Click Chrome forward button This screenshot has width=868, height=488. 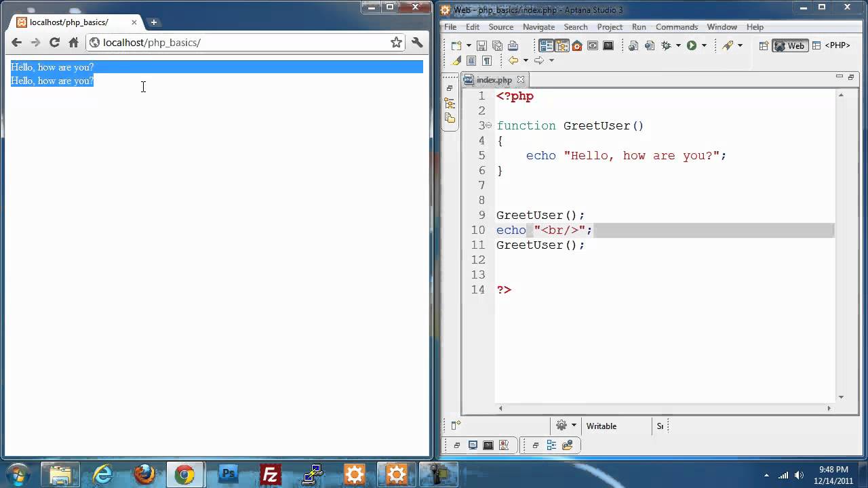pos(35,42)
